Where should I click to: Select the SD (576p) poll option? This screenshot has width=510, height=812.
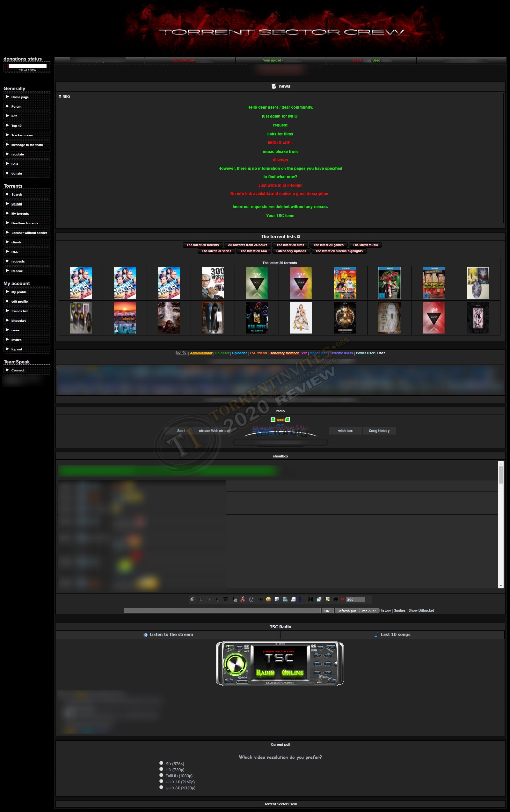coord(161,763)
